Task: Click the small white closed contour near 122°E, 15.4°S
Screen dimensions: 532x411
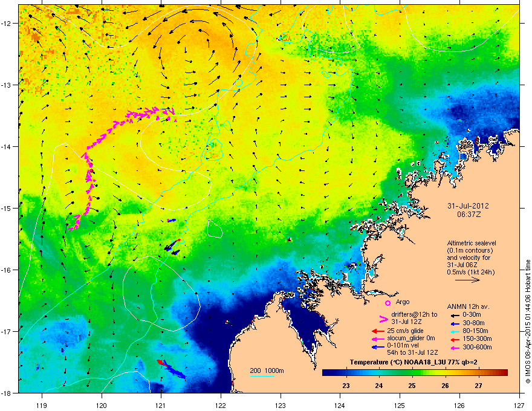Action: click(215, 228)
